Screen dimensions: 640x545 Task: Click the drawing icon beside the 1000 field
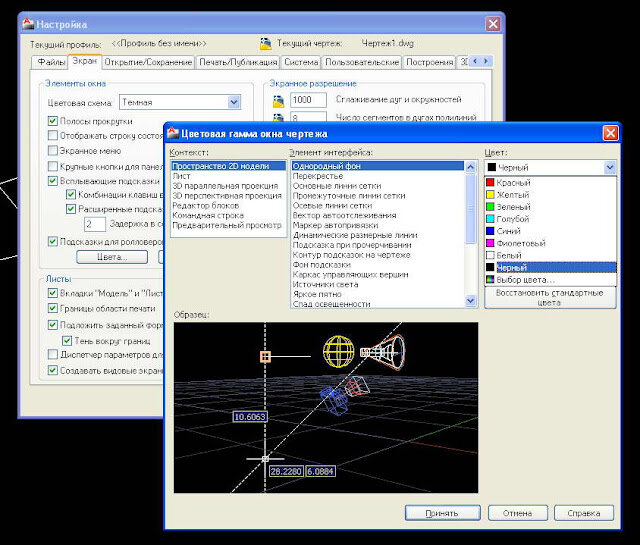[x=278, y=100]
